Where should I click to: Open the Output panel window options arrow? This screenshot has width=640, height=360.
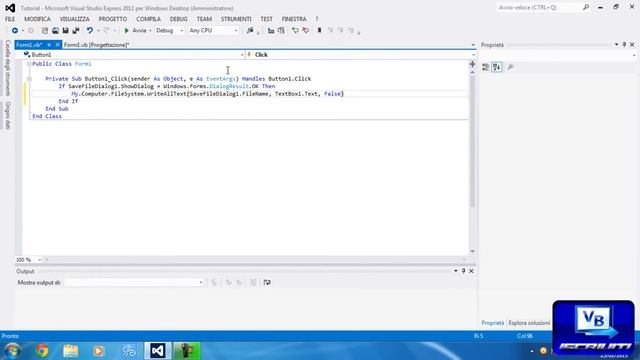(456, 271)
